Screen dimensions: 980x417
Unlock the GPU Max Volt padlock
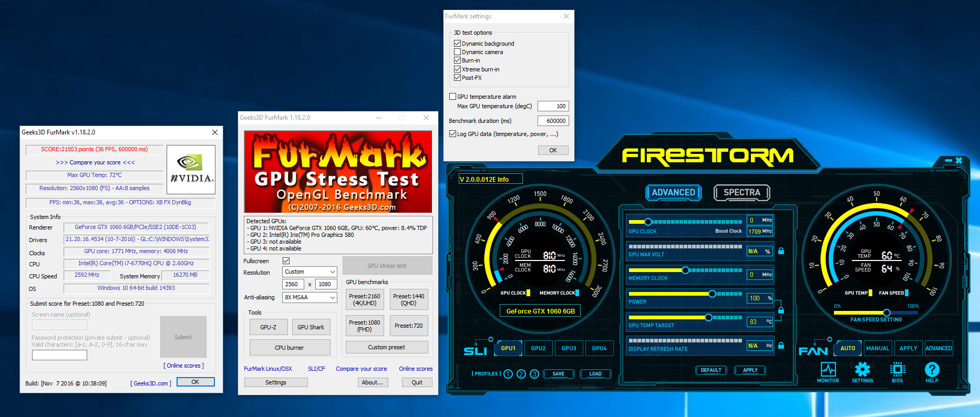point(781,251)
